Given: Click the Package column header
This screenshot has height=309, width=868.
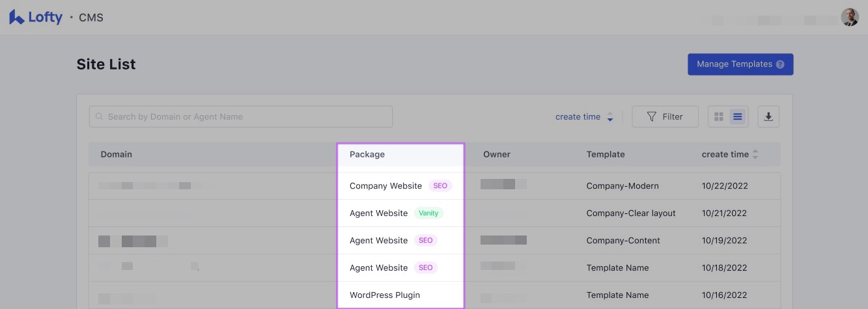Looking at the screenshot, I should click(367, 155).
